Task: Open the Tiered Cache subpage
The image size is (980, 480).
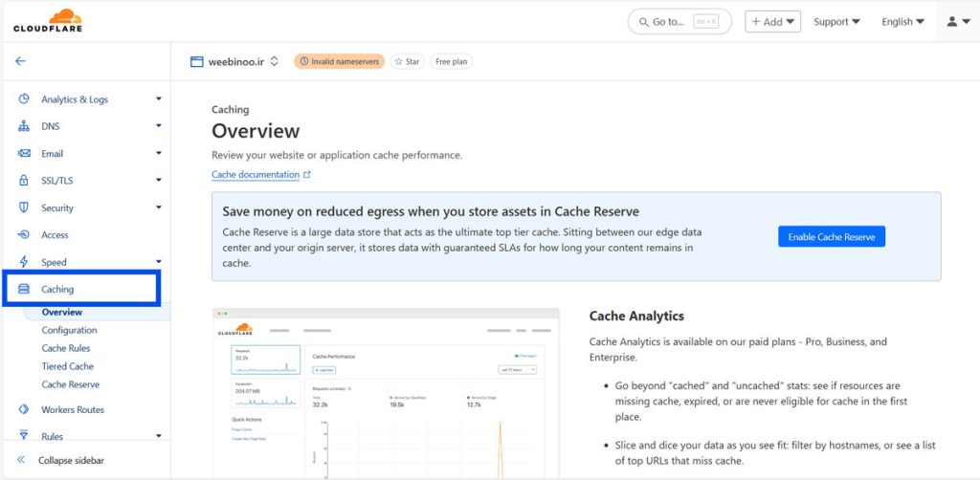Action: pos(68,366)
